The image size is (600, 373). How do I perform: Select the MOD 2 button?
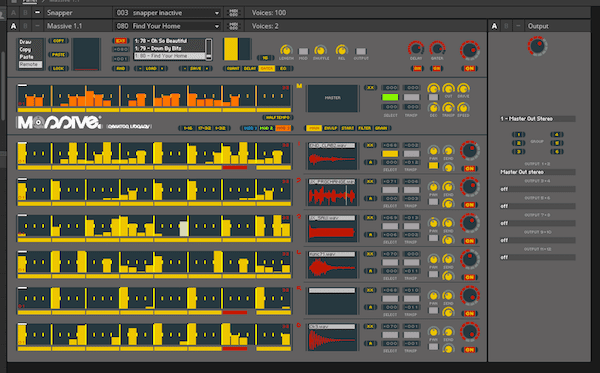coord(266,128)
